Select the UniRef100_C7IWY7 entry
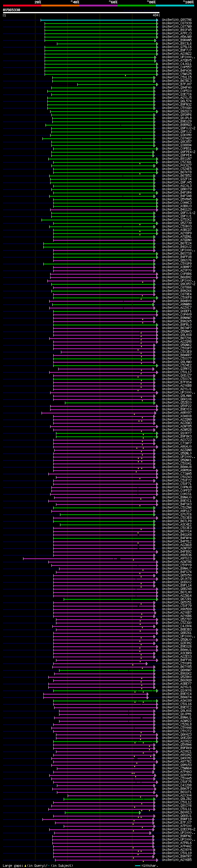 [x=177, y=443]
